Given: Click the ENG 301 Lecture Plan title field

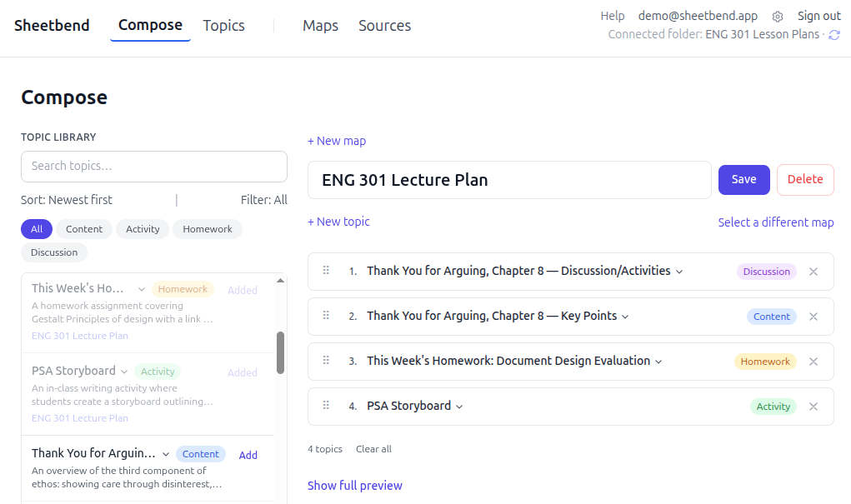Looking at the screenshot, I should click(509, 180).
